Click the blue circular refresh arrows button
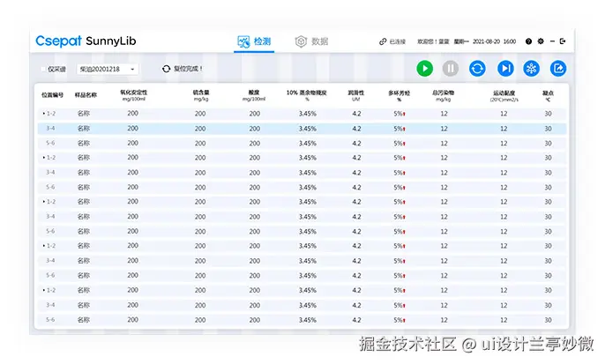Screen dimensions: 605x364 pyautogui.click(x=477, y=69)
